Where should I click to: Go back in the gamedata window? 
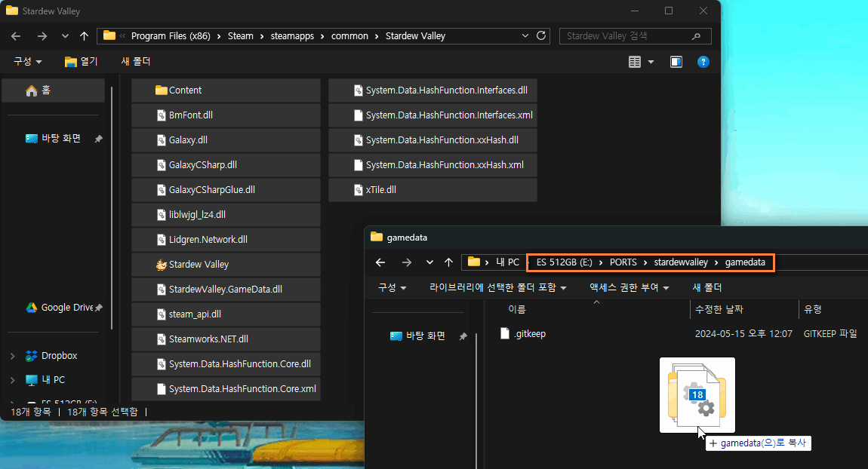(x=380, y=262)
